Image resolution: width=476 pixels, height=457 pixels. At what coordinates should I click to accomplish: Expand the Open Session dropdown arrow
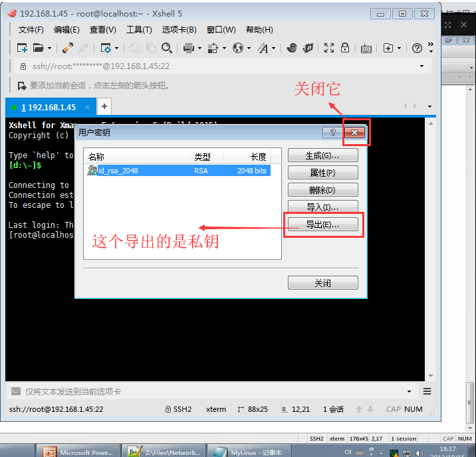tap(49, 48)
